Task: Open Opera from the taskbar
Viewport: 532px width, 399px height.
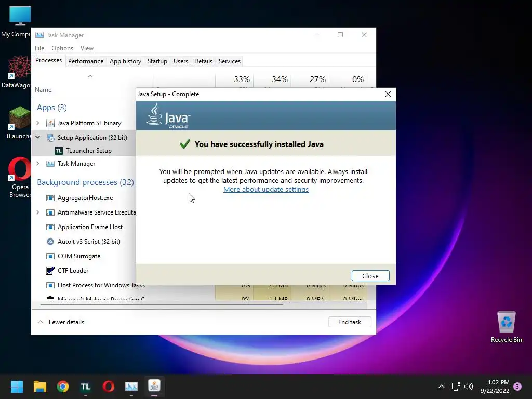Action: 109,386
